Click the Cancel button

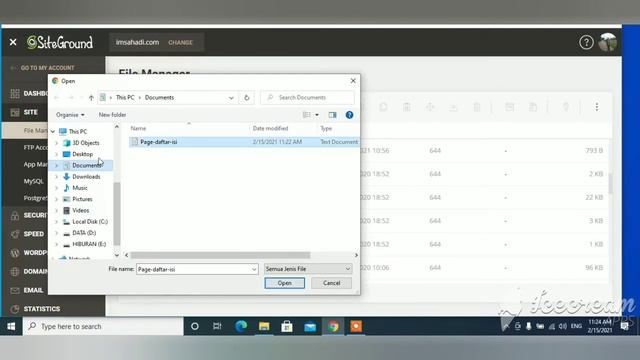[x=331, y=283]
